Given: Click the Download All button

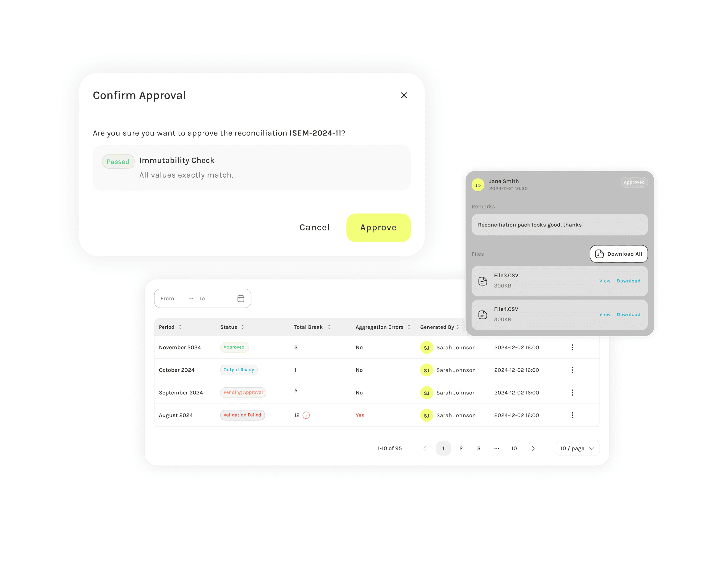Looking at the screenshot, I should [x=618, y=254].
